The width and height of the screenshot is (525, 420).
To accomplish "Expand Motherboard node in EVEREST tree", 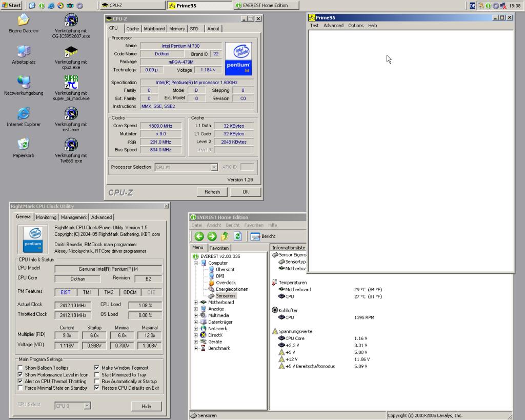I will pos(196,302).
